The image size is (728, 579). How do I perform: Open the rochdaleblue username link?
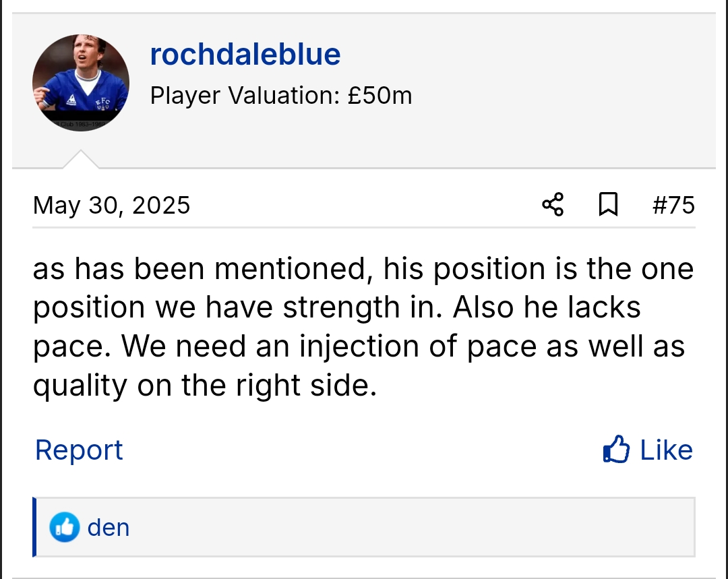[x=245, y=55]
